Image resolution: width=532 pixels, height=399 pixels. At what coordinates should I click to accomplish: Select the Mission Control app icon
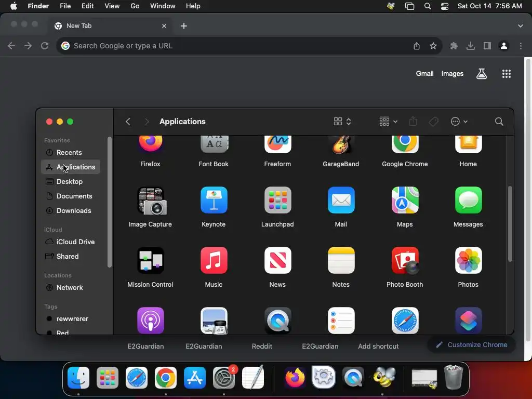(x=150, y=260)
